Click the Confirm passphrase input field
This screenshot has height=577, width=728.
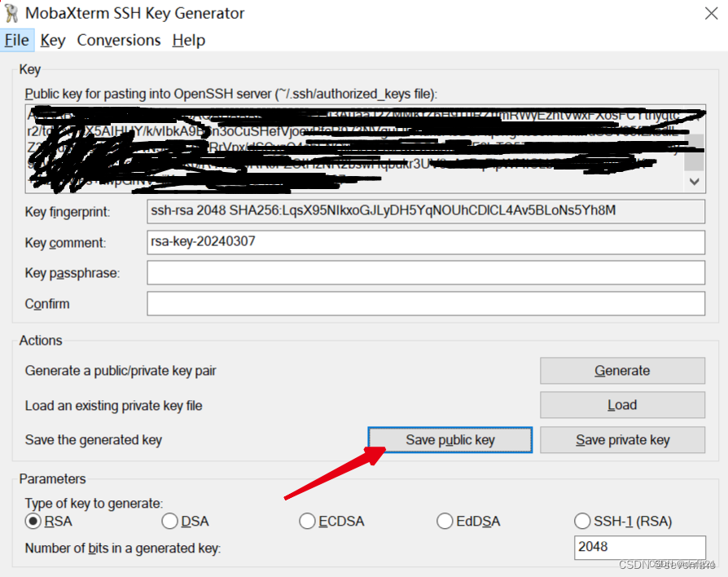(x=426, y=303)
